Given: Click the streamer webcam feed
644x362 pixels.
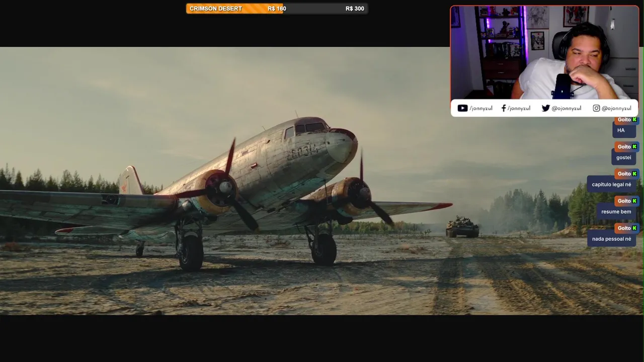Looking at the screenshot, I should pos(544,52).
